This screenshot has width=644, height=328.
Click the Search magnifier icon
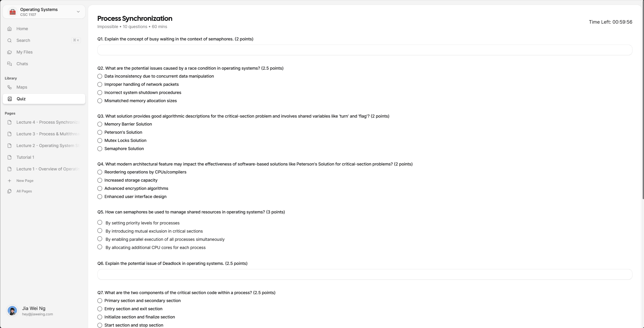pos(10,40)
